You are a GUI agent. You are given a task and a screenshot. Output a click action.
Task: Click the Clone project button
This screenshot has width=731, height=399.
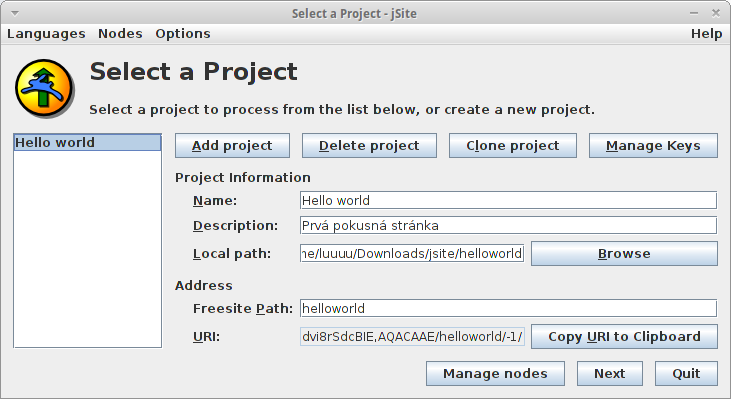point(513,145)
